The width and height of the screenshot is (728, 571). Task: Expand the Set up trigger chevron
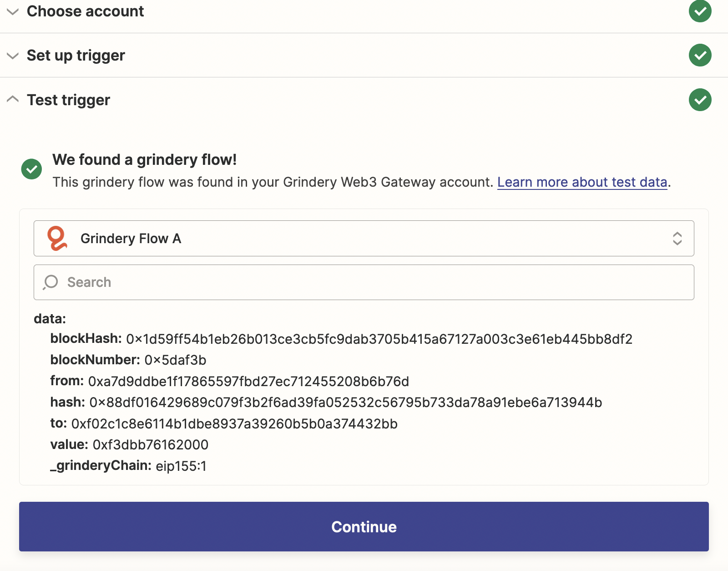[13, 56]
